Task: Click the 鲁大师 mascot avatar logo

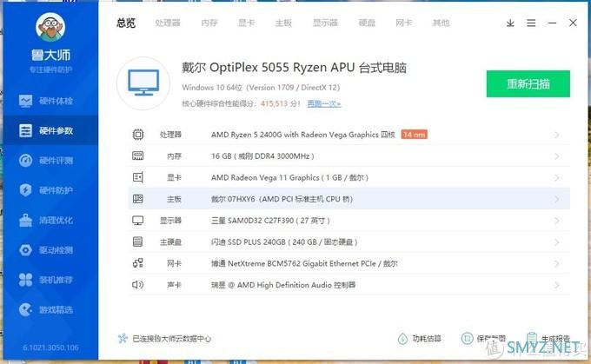Action: point(50,27)
